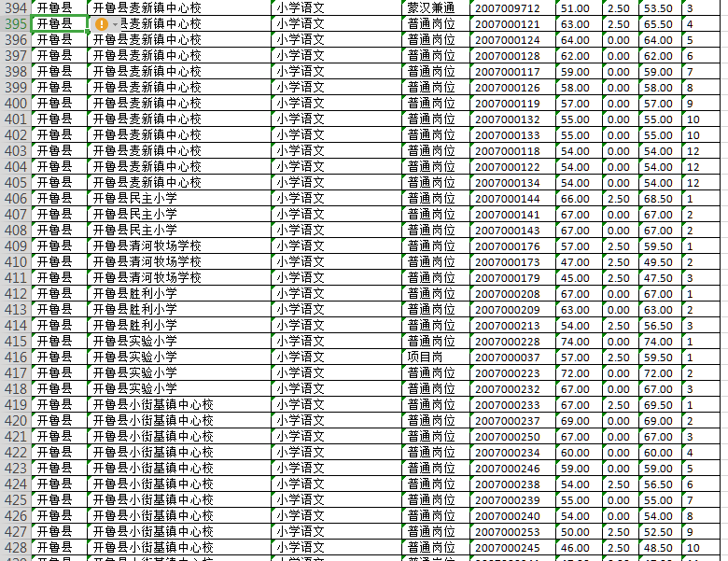Click the cell with ID 2007000037
Image resolution: width=728 pixels, height=561 pixels.
[x=507, y=358]
